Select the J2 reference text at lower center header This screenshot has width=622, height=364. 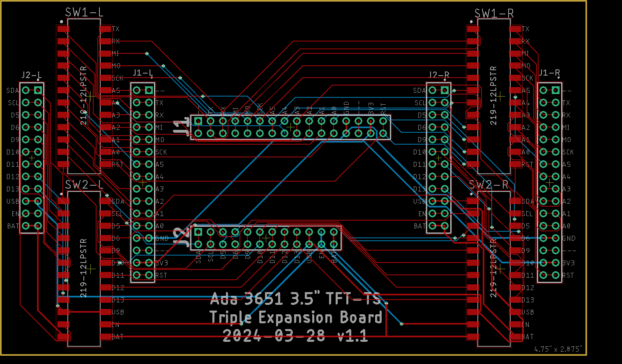click(181, 237)
